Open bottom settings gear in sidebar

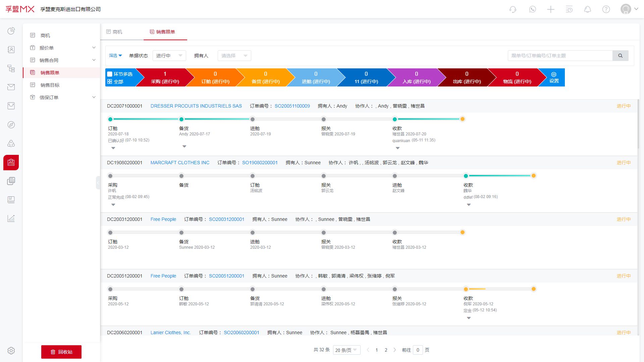(11, 351)
